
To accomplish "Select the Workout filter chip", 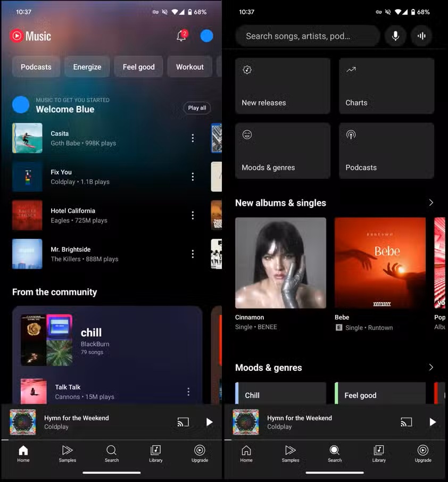I will tap(190, 67).
